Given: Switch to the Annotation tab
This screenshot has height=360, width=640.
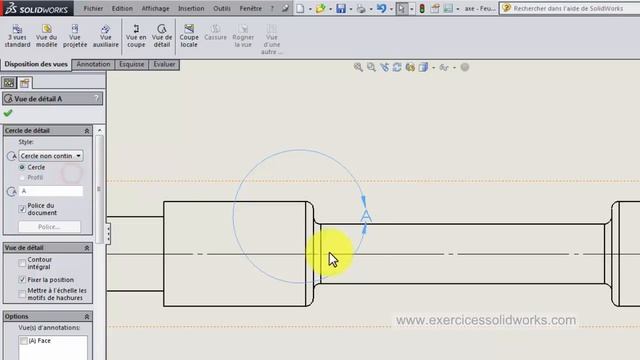Looking at the screenshot, I should pyautogui.click(x=93, y=64).
